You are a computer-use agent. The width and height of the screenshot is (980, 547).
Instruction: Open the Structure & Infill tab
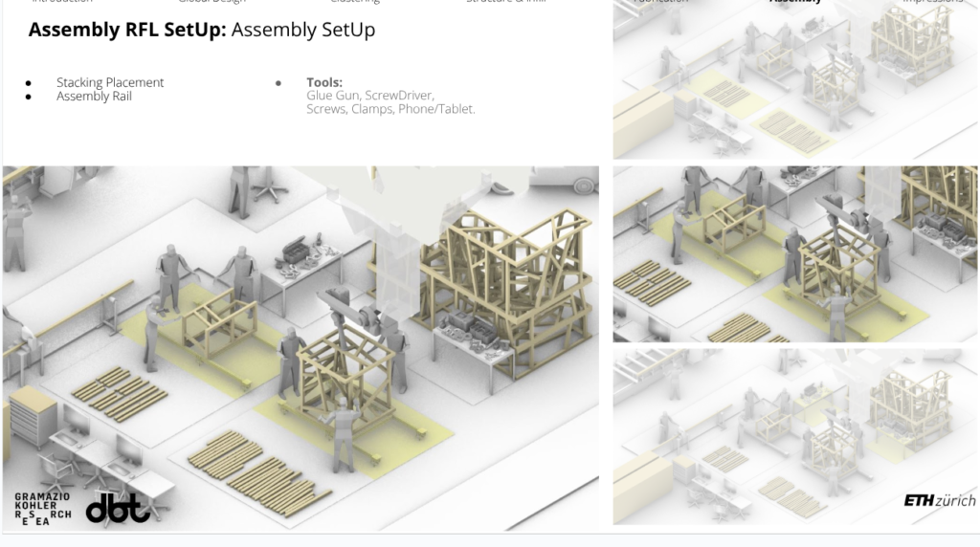tap(505, 2)
